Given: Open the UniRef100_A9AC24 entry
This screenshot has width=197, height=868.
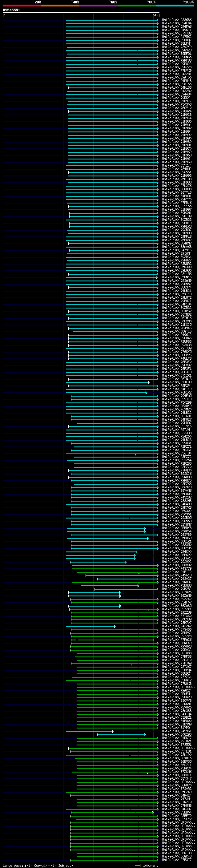Looking at the screenshot, I should point(176,690).
